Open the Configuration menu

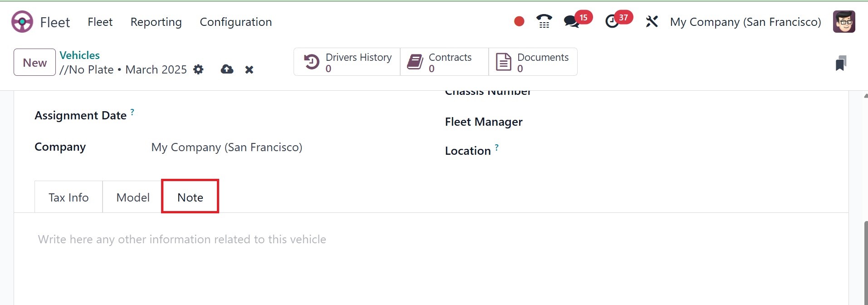click(x=236, y=22)
